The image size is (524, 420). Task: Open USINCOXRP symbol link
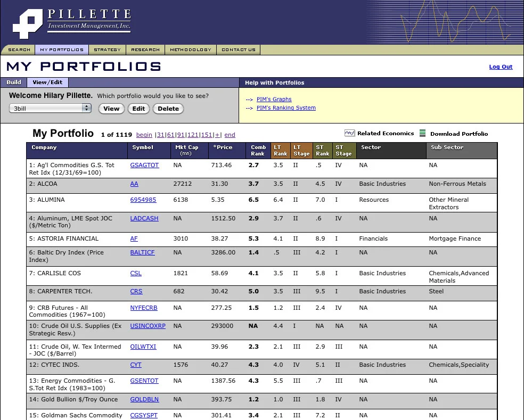(x=148, y=326)
